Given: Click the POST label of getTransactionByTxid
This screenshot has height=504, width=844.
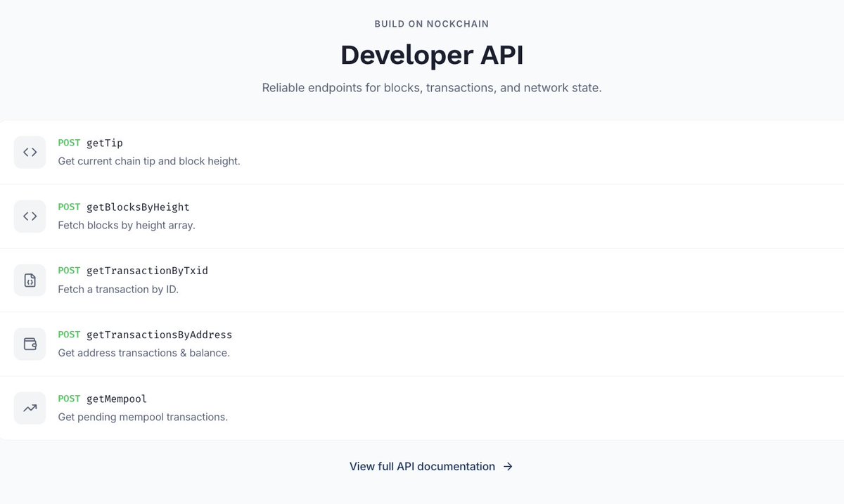Looking at the screenshot, I should [x=70, y=271].
